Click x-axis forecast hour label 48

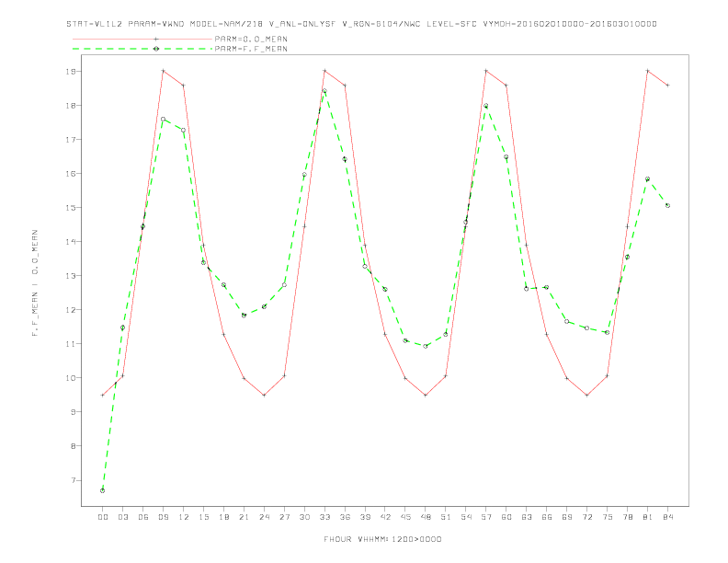[x=426, y=517]
